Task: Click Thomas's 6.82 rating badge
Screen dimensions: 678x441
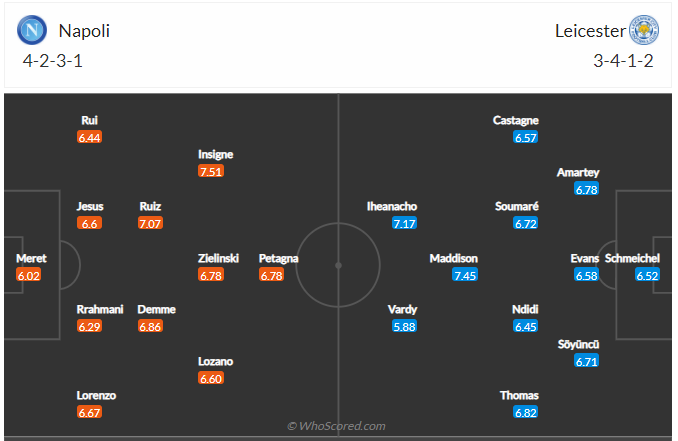Action: (x=526, y=412)
